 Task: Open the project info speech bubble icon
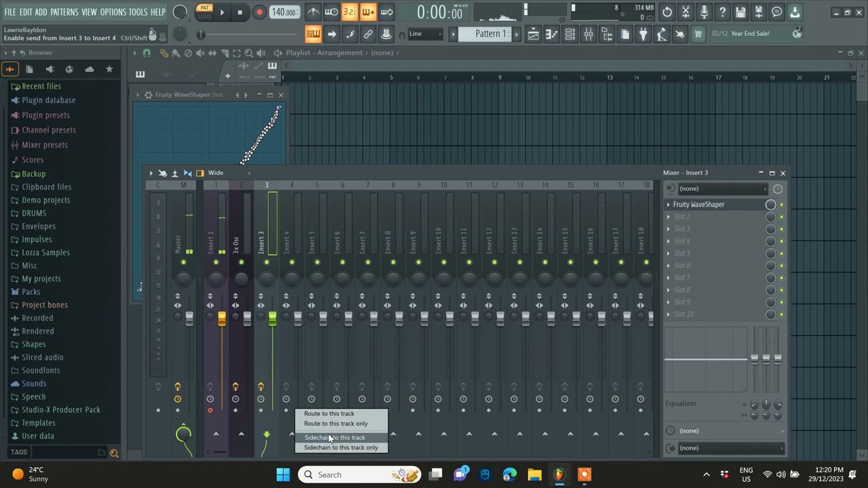[777, 12]
